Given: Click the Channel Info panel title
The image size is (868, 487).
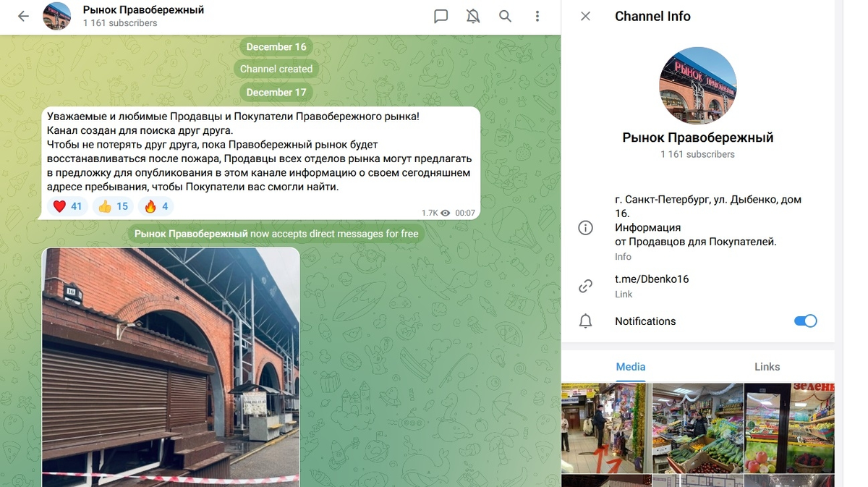Looking at the screenshot, I should pyautogui.click(x=652, y=16).
